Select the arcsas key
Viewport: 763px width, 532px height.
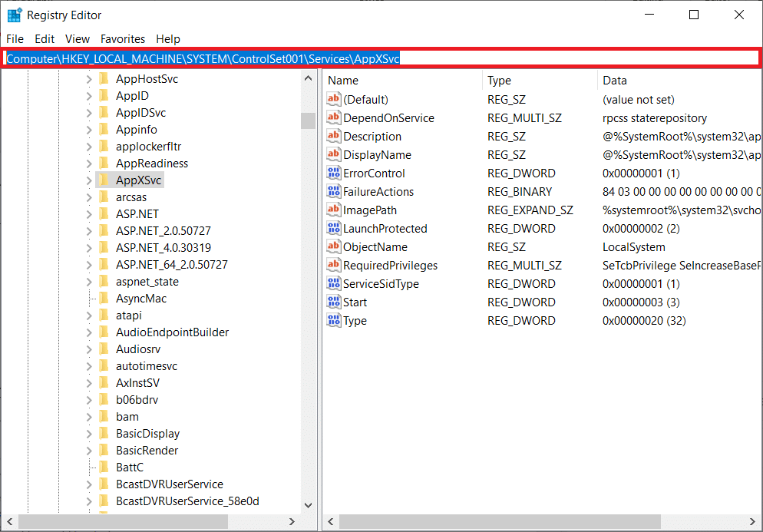click(x=131, y=197)
